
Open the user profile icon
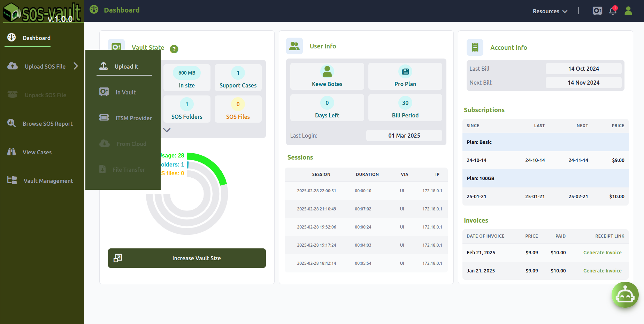click(628, 11)
